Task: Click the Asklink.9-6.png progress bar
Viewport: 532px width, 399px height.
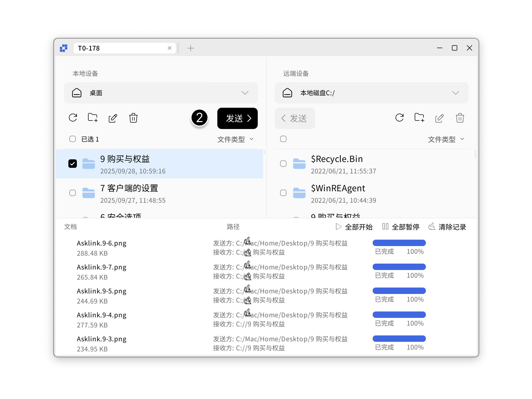Action: tap(399, 243)
